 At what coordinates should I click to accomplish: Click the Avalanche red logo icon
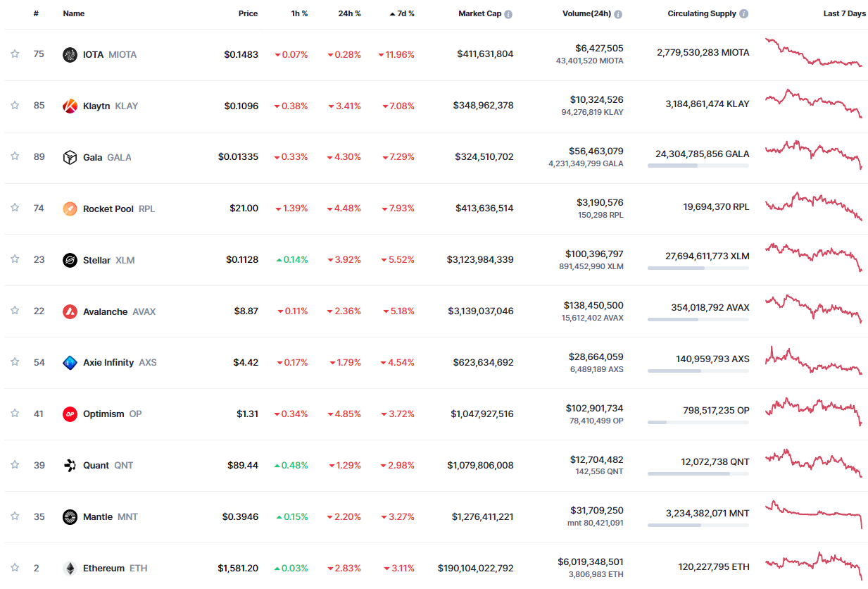coord(70,311)
